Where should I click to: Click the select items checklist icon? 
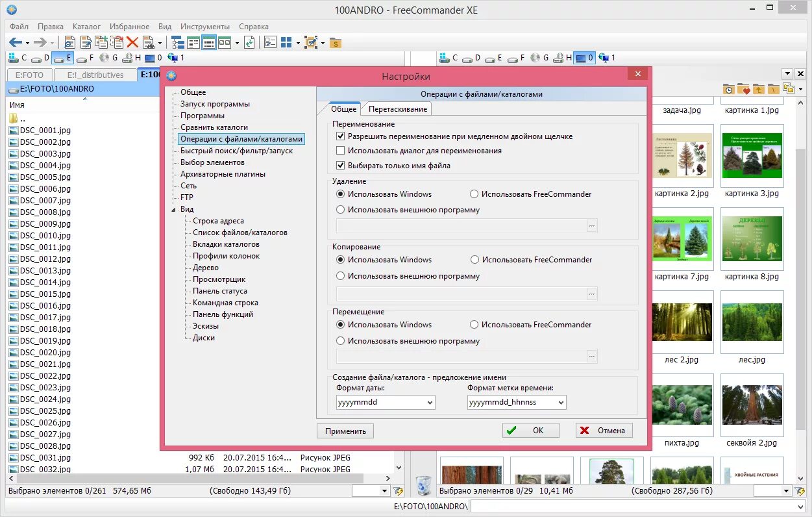tap(271, 42)
